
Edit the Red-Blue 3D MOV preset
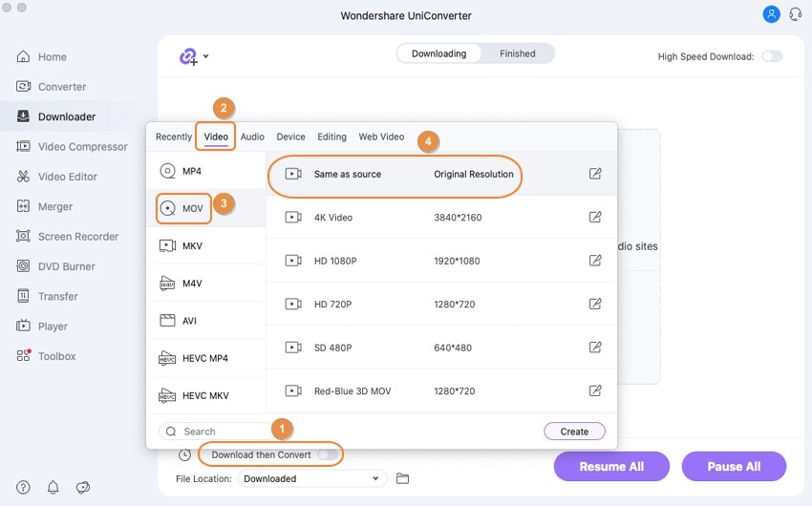click(x=595, y=391)
